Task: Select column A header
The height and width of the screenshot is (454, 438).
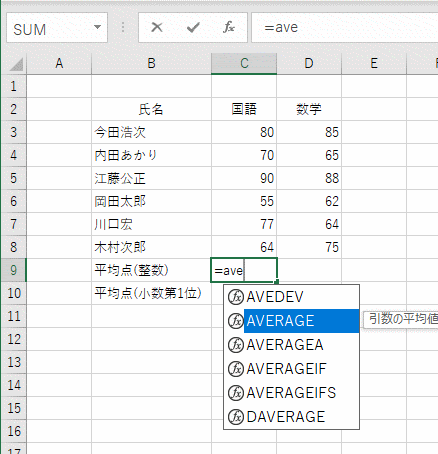Action: click(59, 63)
